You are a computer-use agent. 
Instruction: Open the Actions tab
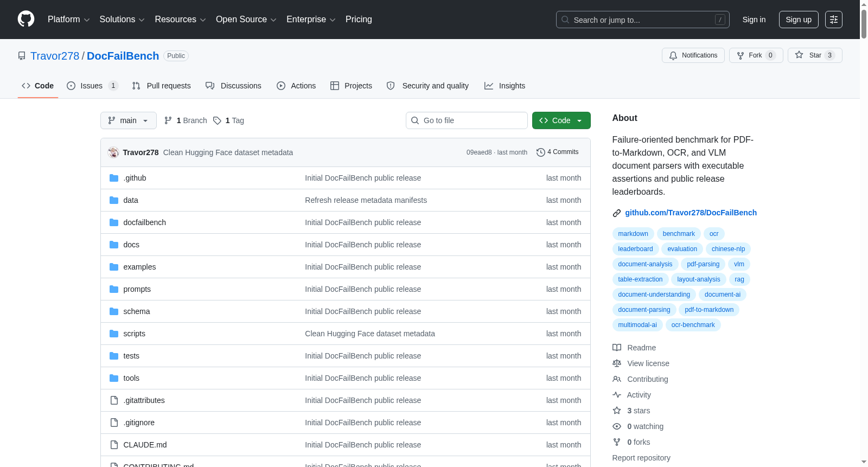point(296,86)
